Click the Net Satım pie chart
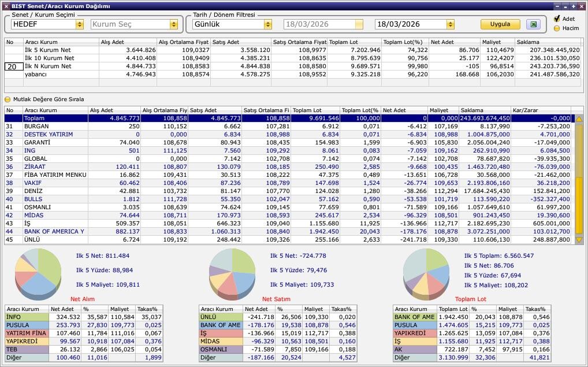This screenshot has width=588, height=367. (232, 271)
